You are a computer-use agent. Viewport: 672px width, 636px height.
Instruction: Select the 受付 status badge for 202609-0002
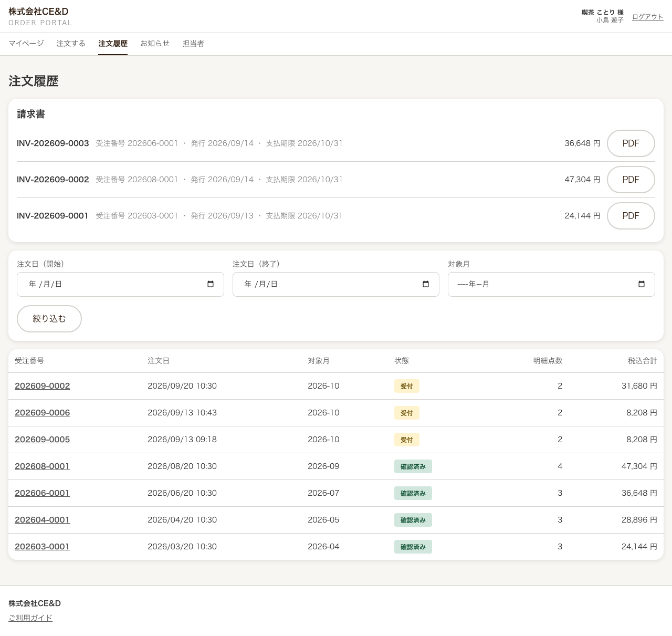[407, 386]
